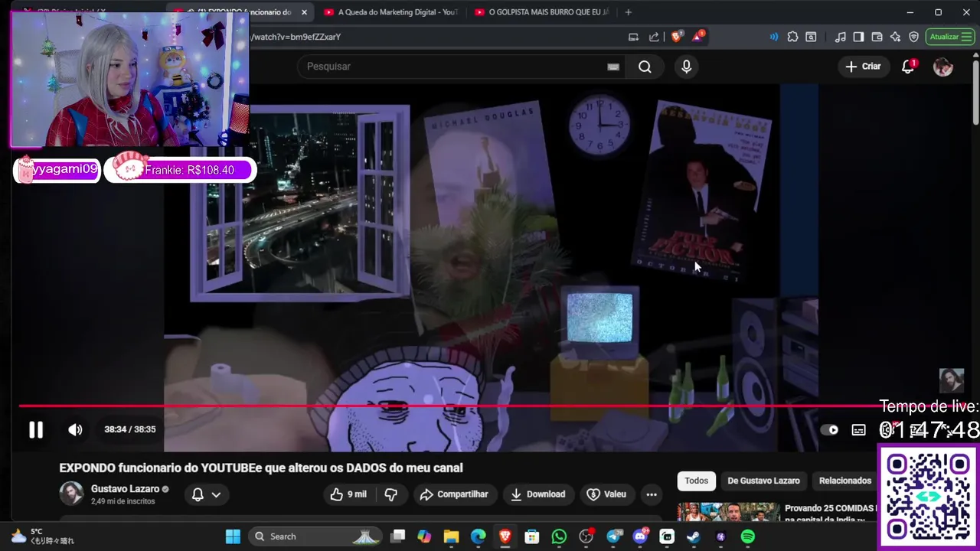Viewport: 980px width, 551px height.
Task: Open the Gustavo Lazaro channel name link
Action: click(x=125, y=489)
